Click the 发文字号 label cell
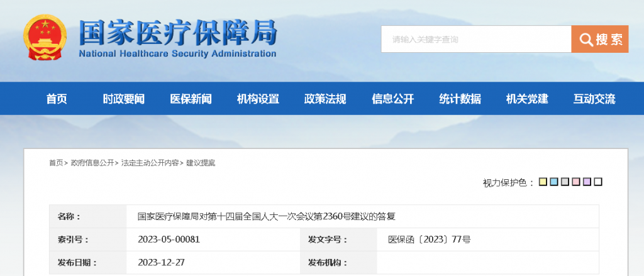This screenshot has width=644, height=276. pyautogui.click(x=338, y=240)
